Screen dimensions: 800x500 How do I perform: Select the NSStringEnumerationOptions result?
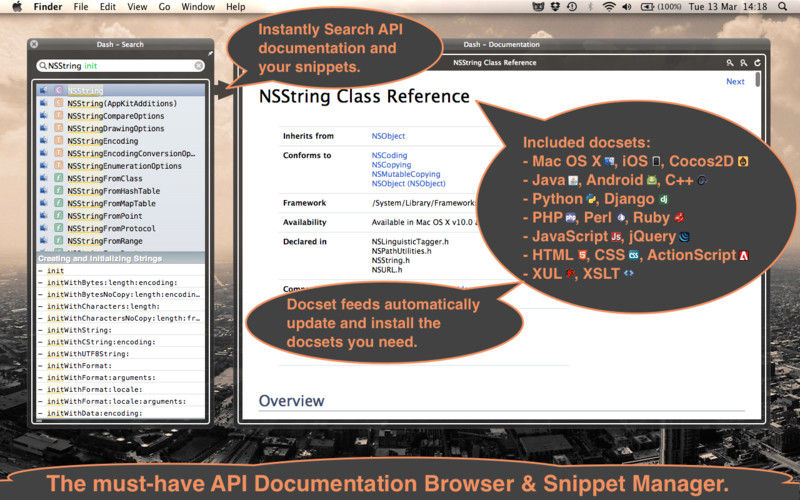(x=121, y=166)
